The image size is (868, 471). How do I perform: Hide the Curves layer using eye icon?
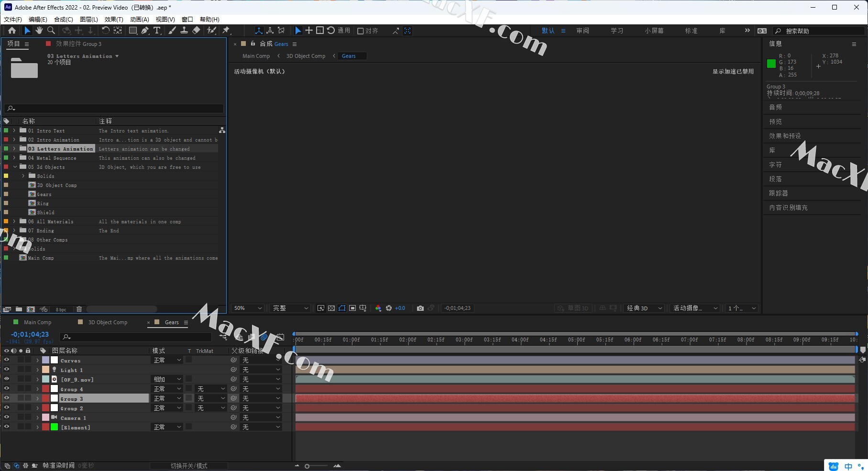click(7, 360)
